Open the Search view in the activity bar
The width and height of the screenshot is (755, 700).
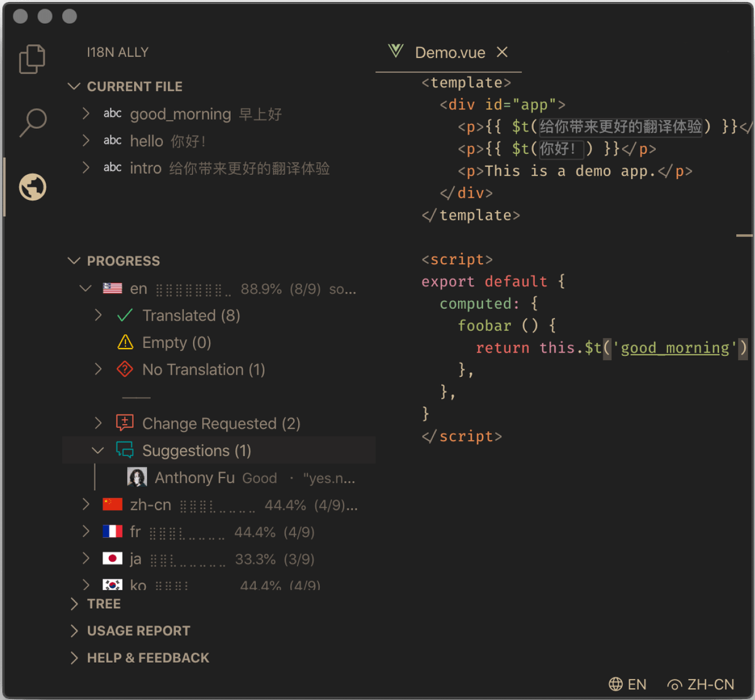pos(31,123)
